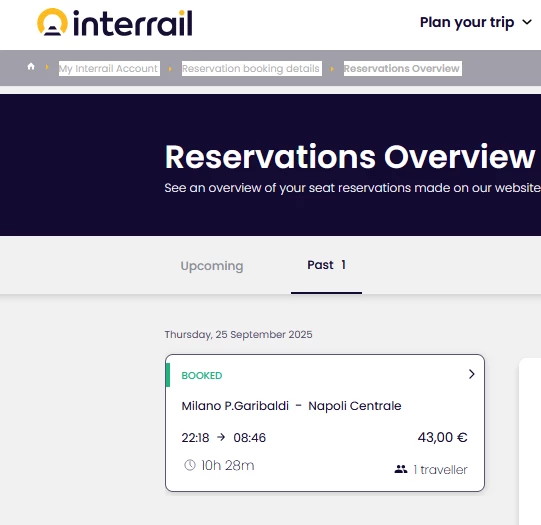Image resolution: width=541 pixels, height=525 pixels.
Task: Click the yellow breadcrumb arrow after home icon
Action: coord(47,67)
